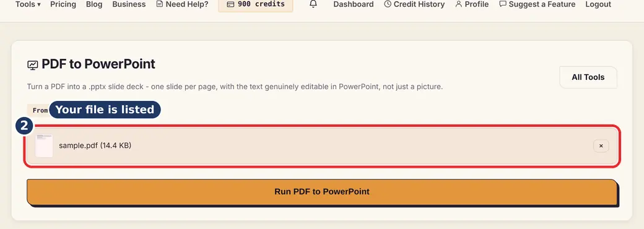Open Credit History page
The width and height of the screenshot is (644, 229).
414,4
